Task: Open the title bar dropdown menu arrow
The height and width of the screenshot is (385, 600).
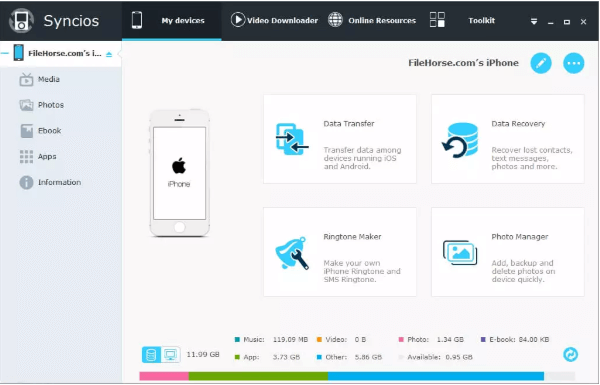Action: coord(534,22)
